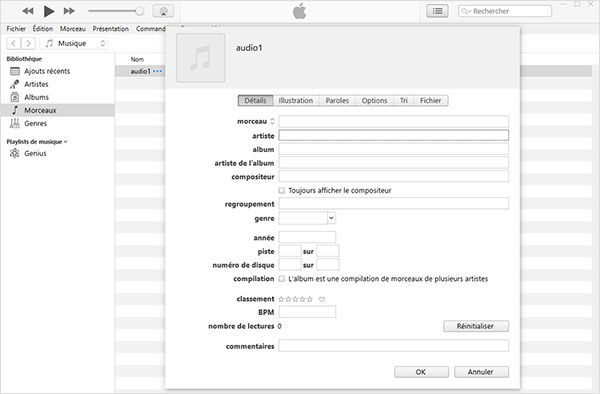Screen dimensions: 600x394
Task: Click the Réinitialiser button
Action: point(476,326)
